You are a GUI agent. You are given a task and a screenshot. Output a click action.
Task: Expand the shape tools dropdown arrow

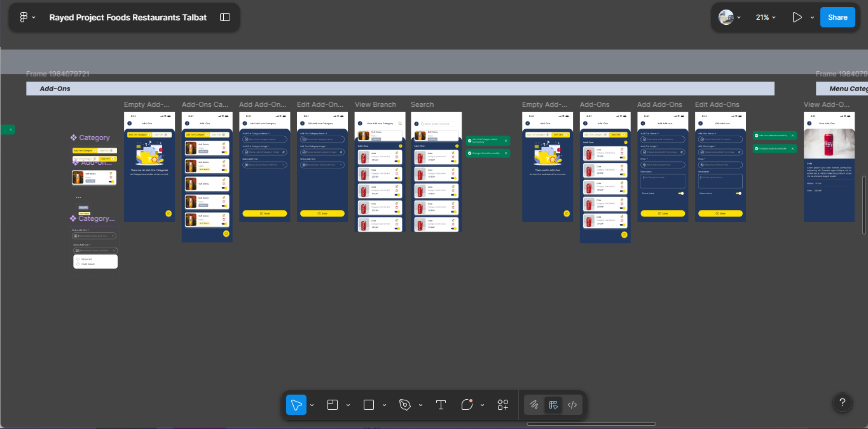point(384,405)
